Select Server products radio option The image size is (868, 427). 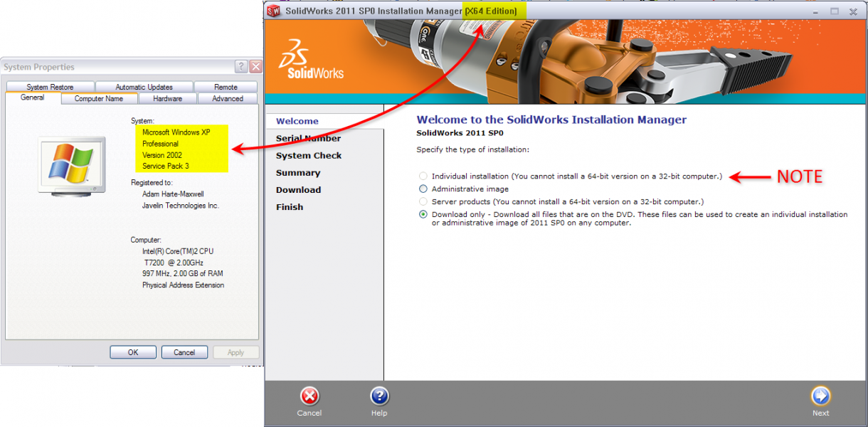click(x=423, y=201)
